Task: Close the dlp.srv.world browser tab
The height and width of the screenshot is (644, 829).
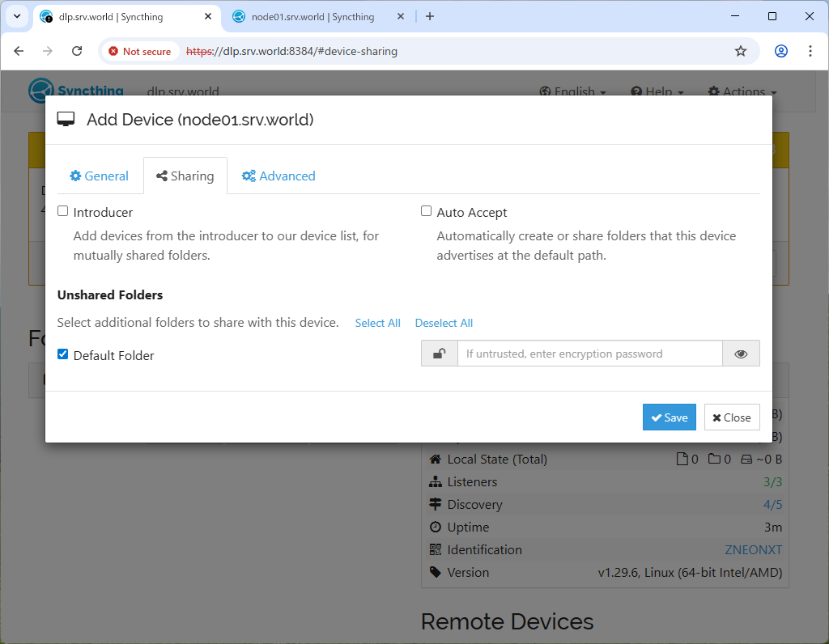Action: click(x=208, y=17)
